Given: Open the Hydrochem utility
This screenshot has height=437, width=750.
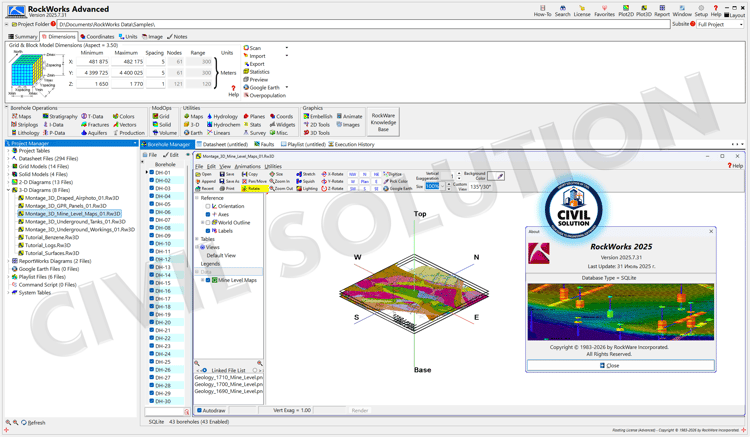Looking at the screenshot, I should [223, 124].
